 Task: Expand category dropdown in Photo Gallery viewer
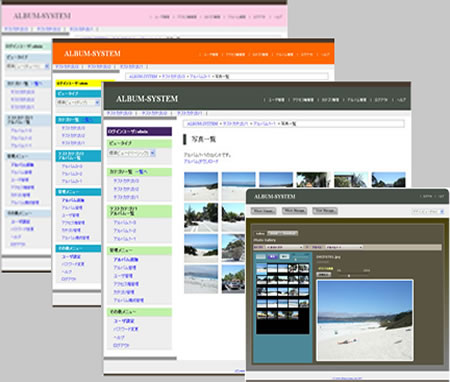pos(283,247)
